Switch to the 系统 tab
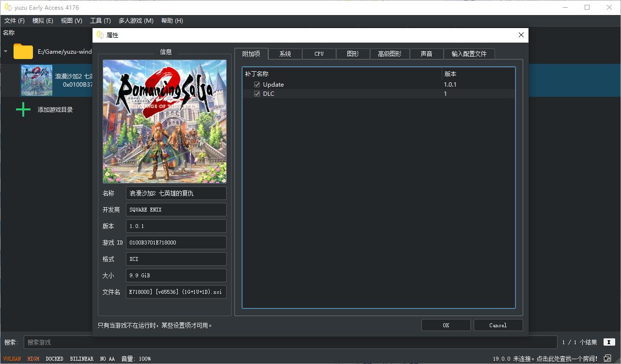 (x=285, y=54)
